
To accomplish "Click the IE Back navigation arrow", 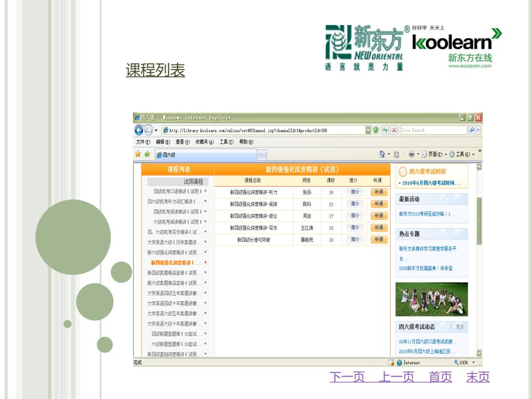I will (x=139, y=130).
